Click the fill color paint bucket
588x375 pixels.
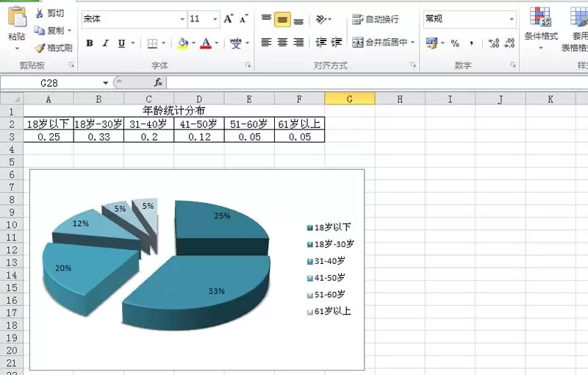pos(183,43)
